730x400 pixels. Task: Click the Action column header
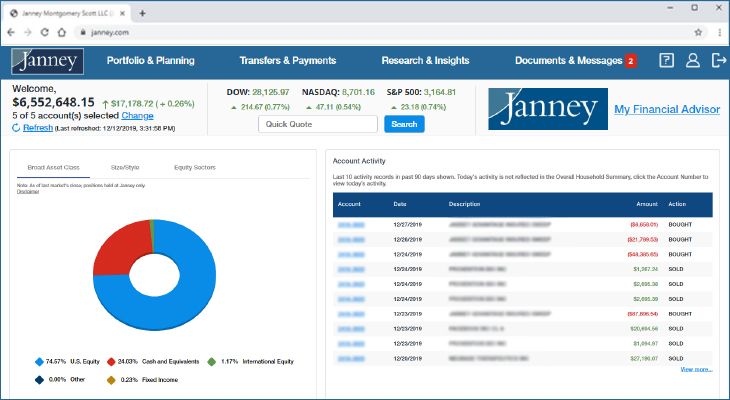677,204
